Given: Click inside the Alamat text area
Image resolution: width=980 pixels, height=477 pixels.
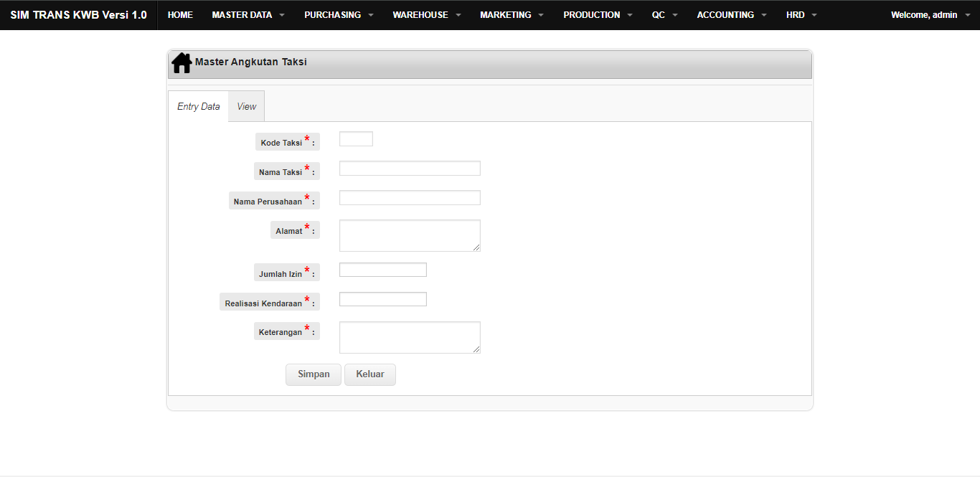Looking at the screenshot, I should pyautogui.click(x=410, y=235).
